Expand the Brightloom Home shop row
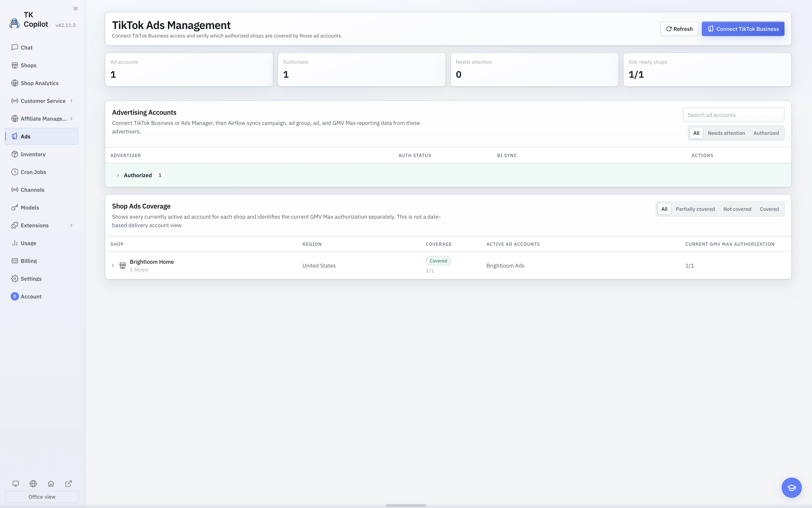Viewport: 812px width, 508px height. click(113, 265)
